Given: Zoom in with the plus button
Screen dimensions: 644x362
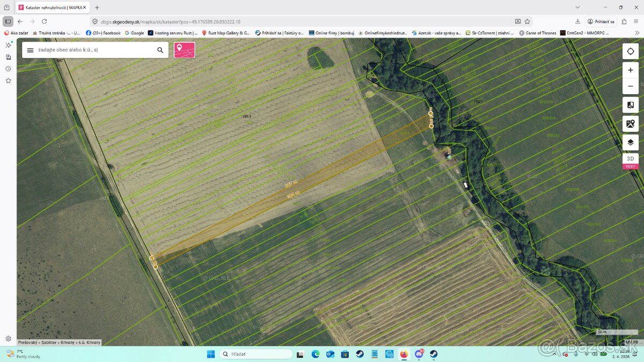Looking at the screenshot, I should pos(631,70).
